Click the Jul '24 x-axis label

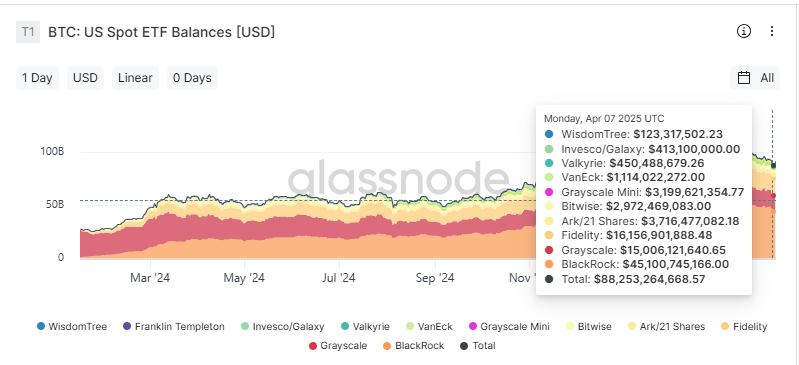coord(339,278)
